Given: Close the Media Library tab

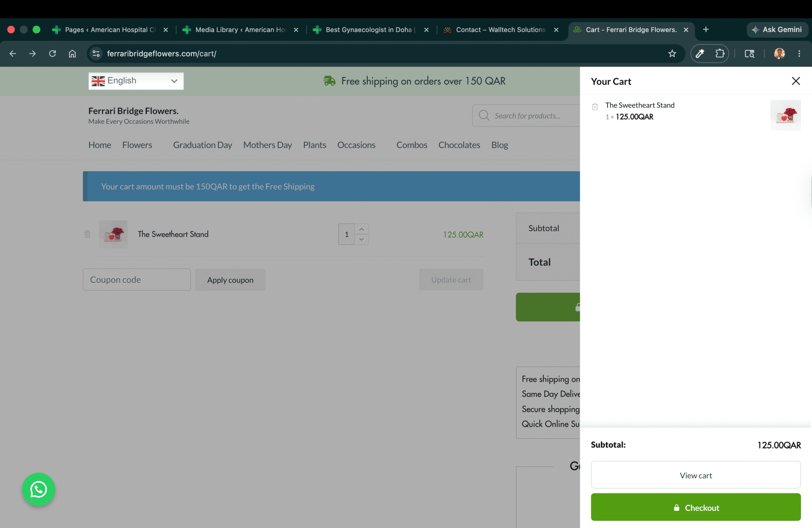Looking at the screenshot, I should tap(296, 30).
